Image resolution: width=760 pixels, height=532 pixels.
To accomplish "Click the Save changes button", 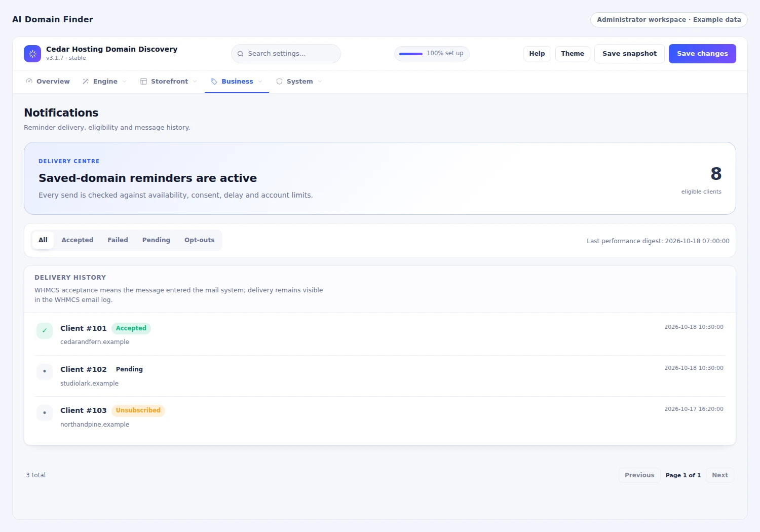I will click(702, 54).
